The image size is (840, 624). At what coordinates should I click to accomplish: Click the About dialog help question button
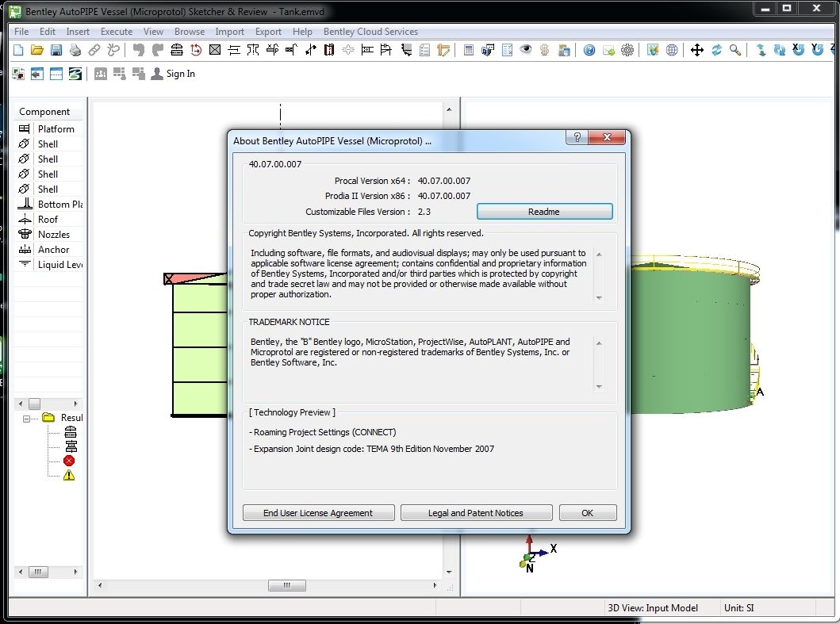click(x=577, y=137)
